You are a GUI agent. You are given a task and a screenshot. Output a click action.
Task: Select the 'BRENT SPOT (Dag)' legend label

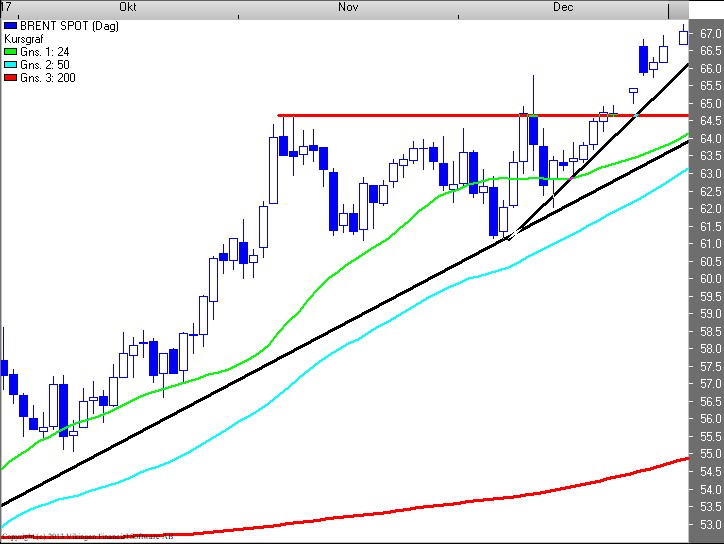click(x=69, y=26)
